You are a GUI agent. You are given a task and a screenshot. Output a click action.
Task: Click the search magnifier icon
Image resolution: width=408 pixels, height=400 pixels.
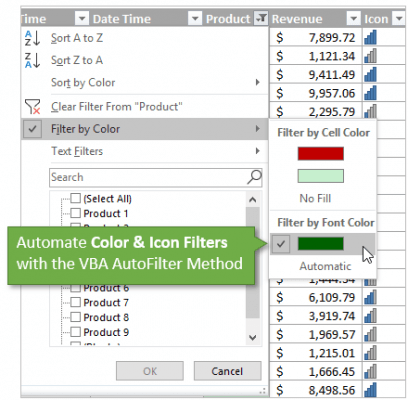coord(254,177)
